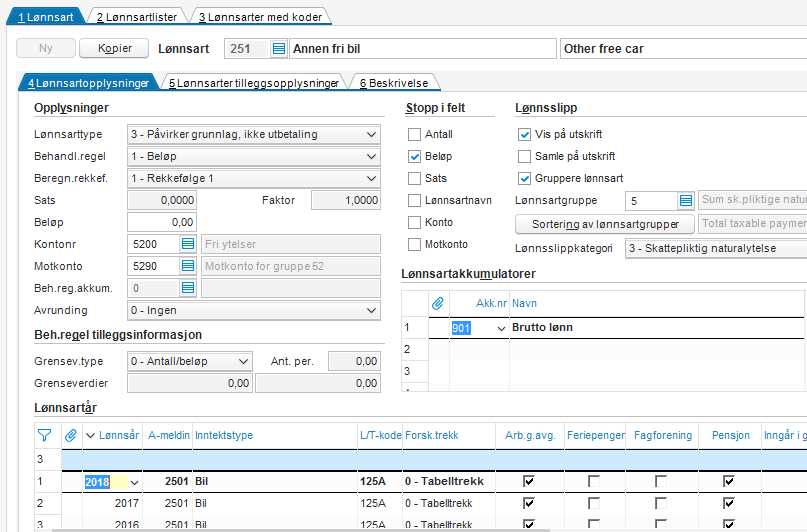This screenshot has width=807, height=532.
Task: Expand the Behandl.regel dropdown
Action: [x=371, y=156]
